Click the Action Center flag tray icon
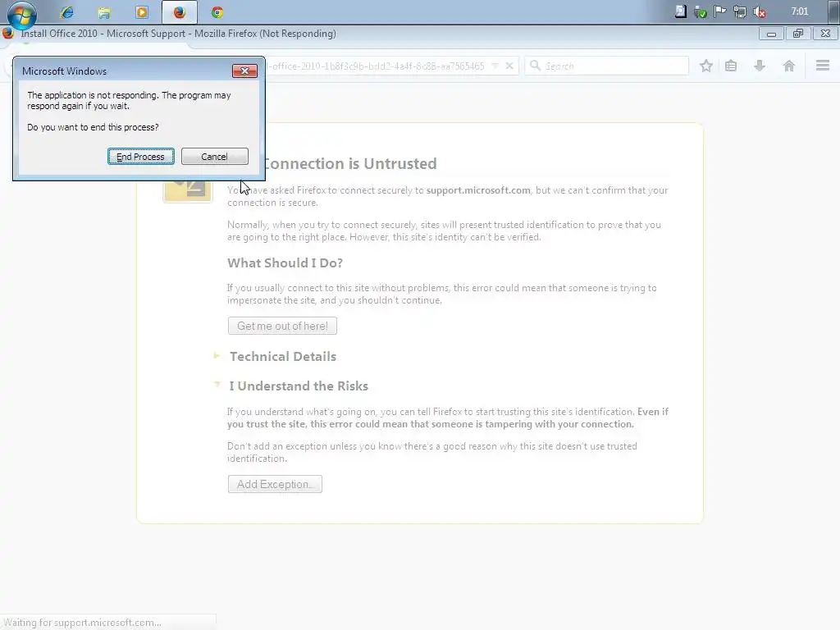Screen dimensions: 840x630 pos(720,11)
